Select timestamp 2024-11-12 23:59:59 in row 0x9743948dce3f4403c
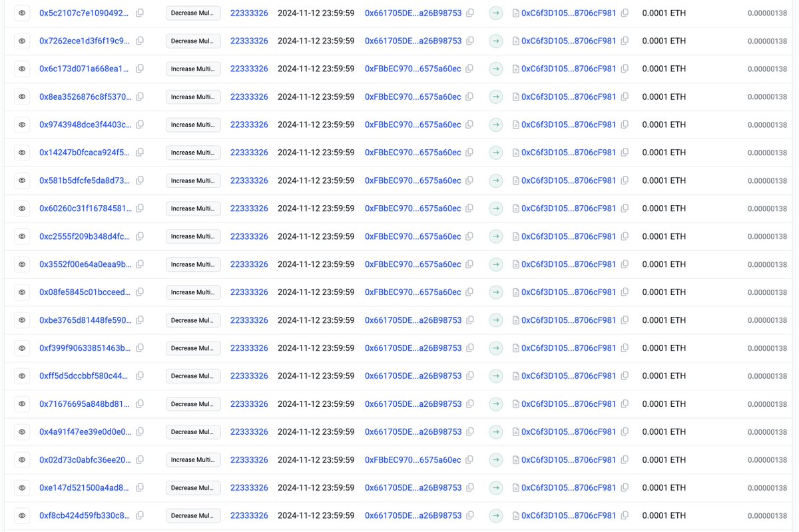 [x=316, y=125]
